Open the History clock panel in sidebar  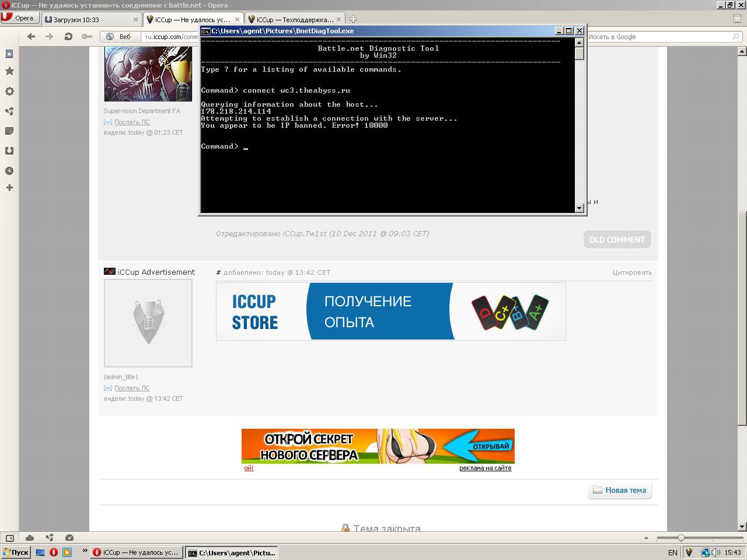click(x=9, y=170)
